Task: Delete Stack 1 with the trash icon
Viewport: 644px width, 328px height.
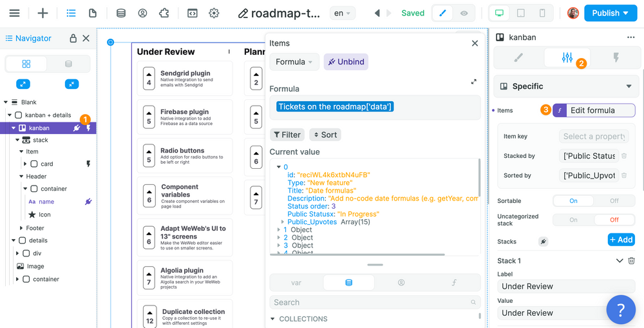Action: (x=631, y=261)
